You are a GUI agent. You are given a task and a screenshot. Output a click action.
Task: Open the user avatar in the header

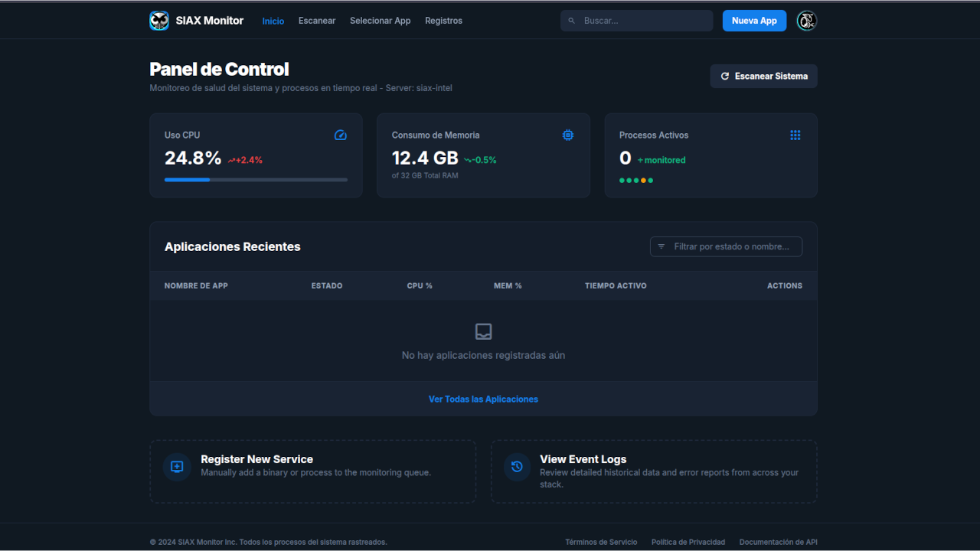(x=806, y=21)
